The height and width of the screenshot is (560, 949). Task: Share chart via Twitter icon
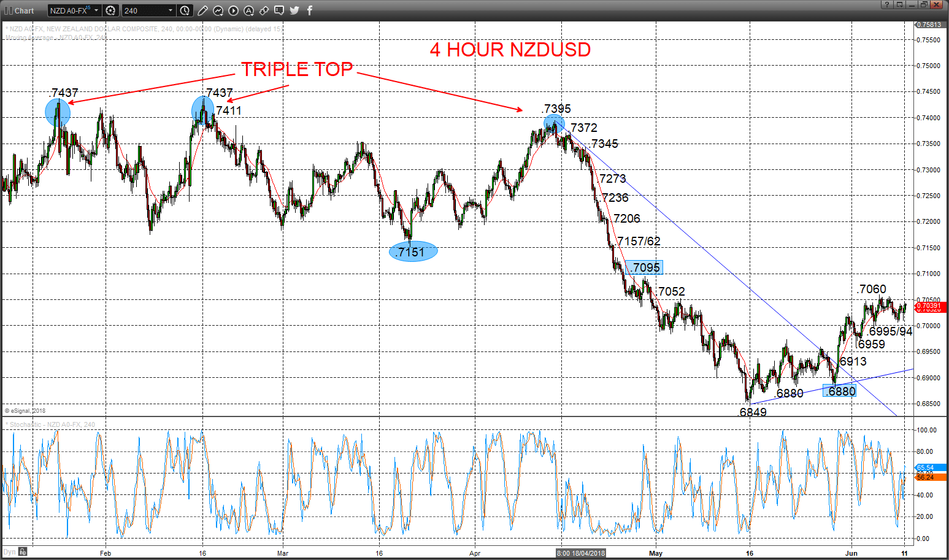294,10
